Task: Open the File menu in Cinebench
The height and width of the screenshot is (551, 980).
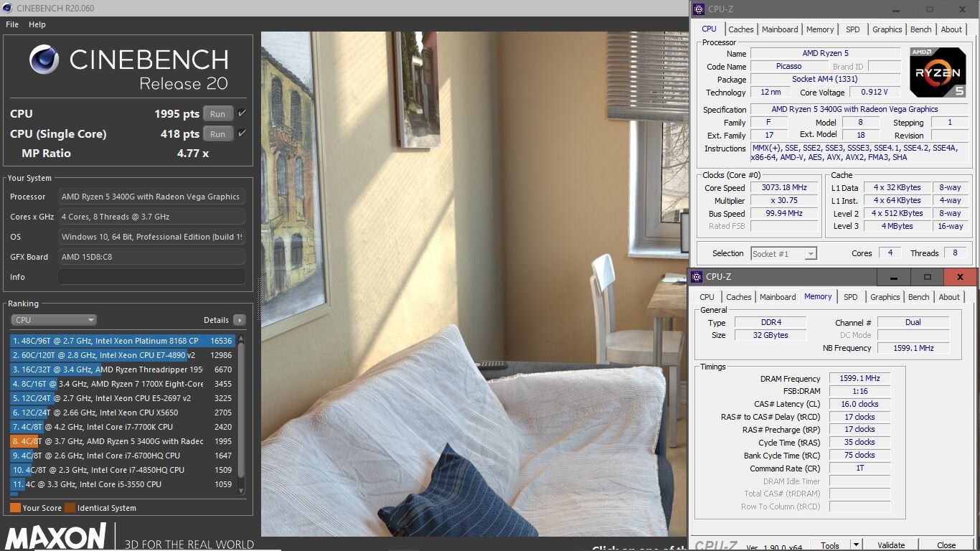Action: (12, 24)
